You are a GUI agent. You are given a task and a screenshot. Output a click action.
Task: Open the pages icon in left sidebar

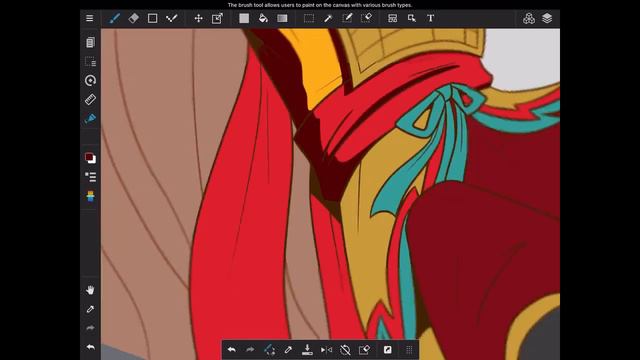tap(90, 42)
